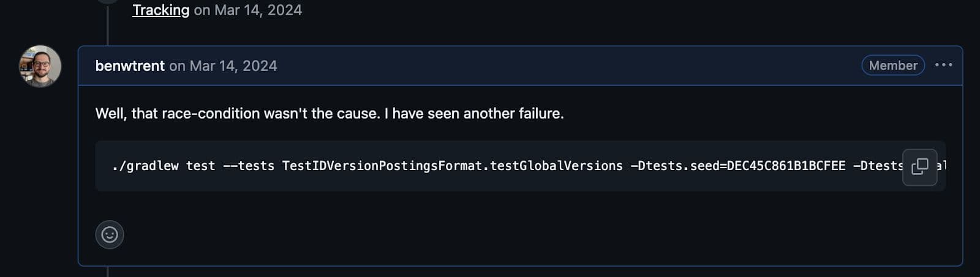The height and width of the screenshot is (277, 980).
Task: Click benwtrent's avatar picture
Action: click(x=40, y=66)
